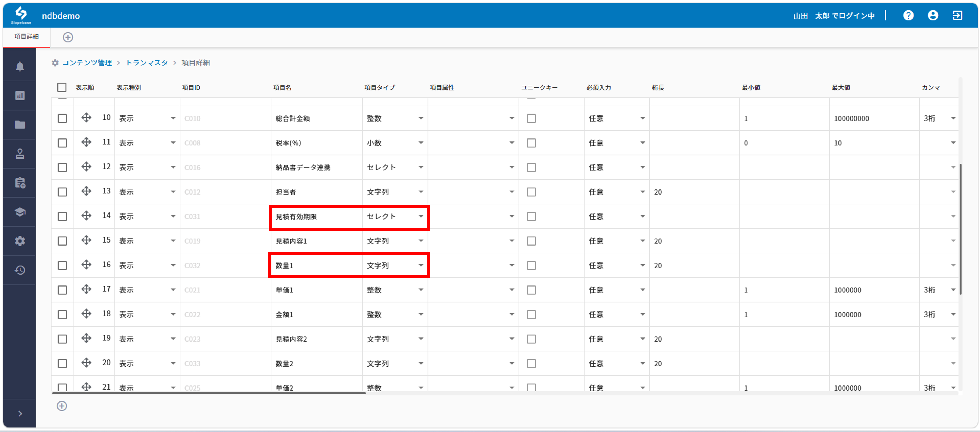Click the Slopebase logo
The height and width of the screenshot is (432, 980).
tap(21, 16)
